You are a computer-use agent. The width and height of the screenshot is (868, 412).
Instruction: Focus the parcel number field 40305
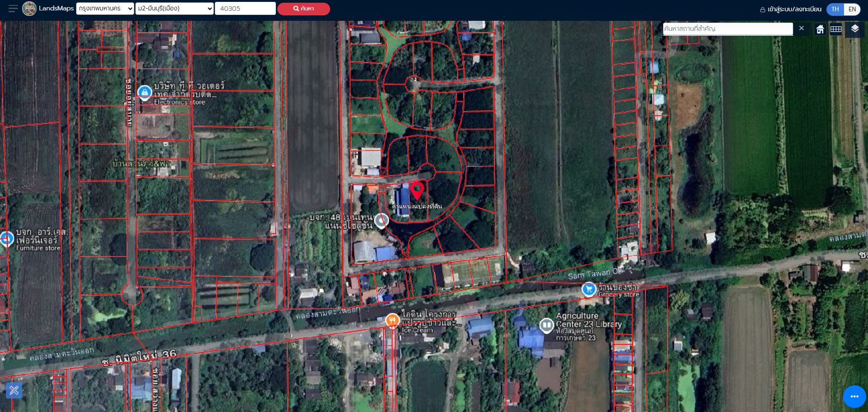click(245, 9)
